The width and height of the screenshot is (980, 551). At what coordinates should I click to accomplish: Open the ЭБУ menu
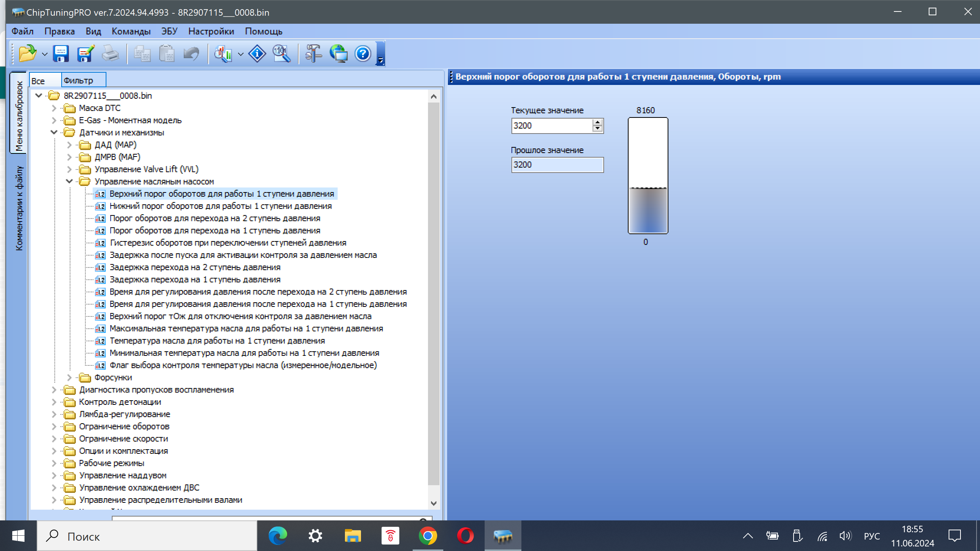click(x=169, y=31)
